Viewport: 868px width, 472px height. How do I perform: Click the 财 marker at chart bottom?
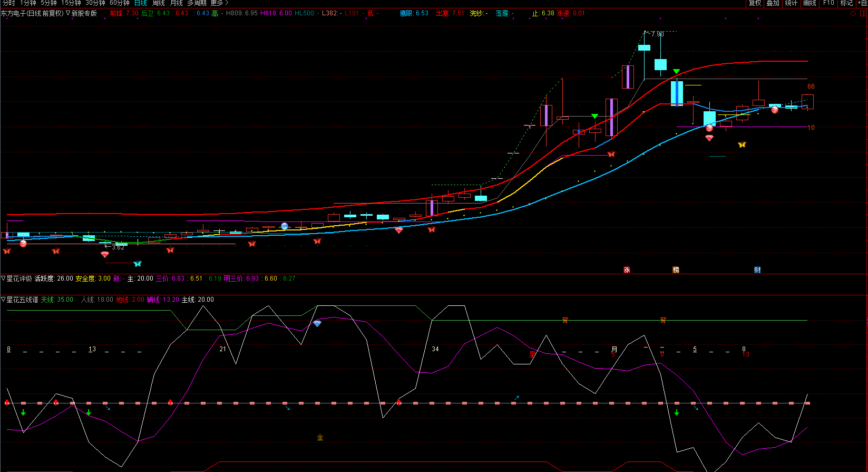757,270
